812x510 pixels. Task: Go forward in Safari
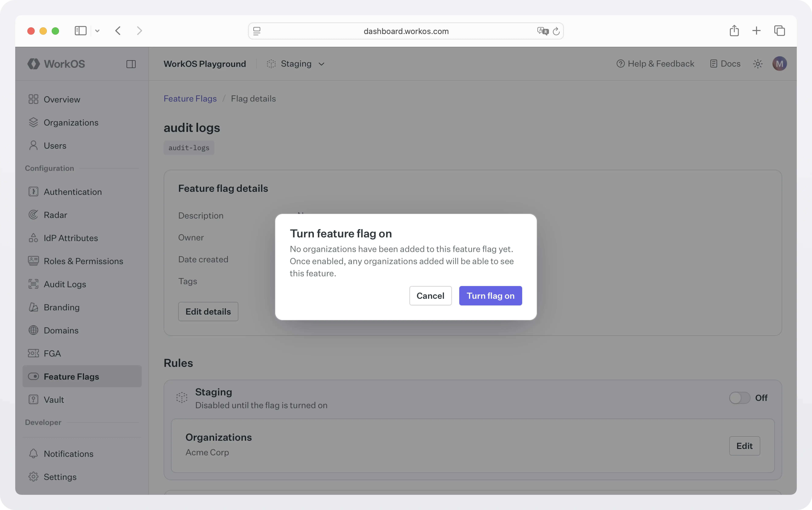(x=139, y=31)
